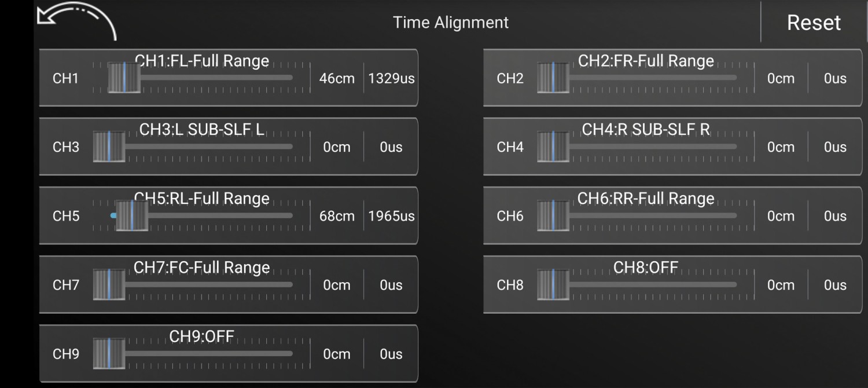This screenshot has height=388, width=868.
Task: Click the CH5 RL slider thumb
Action: coord(132,216)
